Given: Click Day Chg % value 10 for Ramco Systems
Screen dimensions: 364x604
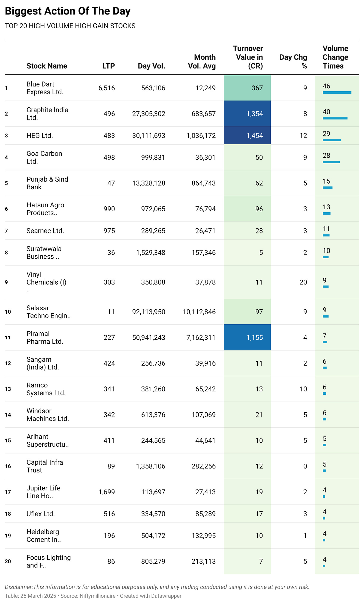Looking at the screenshot, I should tap(303, 389).
